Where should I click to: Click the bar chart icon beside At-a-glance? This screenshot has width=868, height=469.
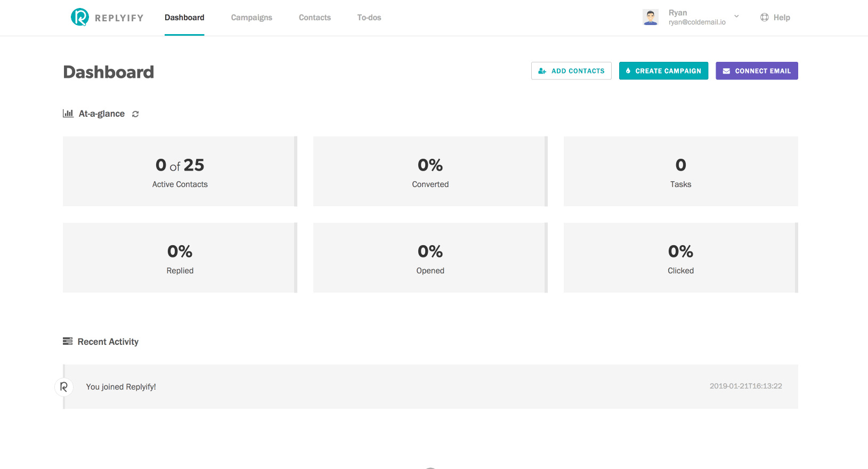68,114
